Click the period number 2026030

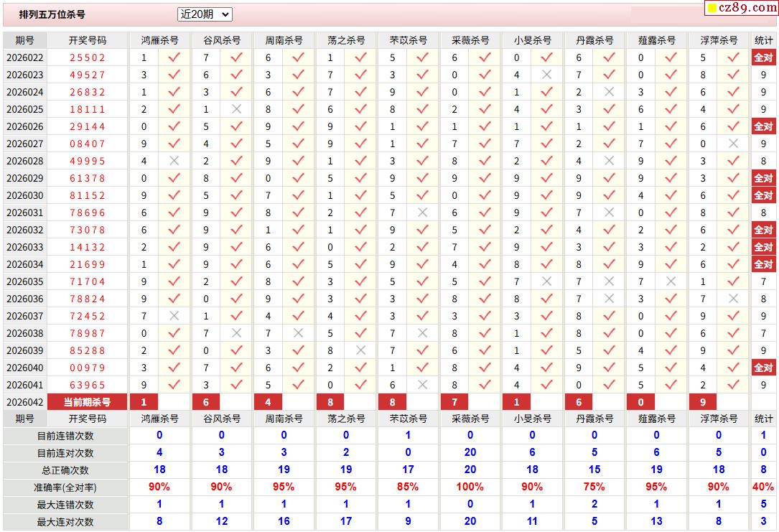pos(25,195)
